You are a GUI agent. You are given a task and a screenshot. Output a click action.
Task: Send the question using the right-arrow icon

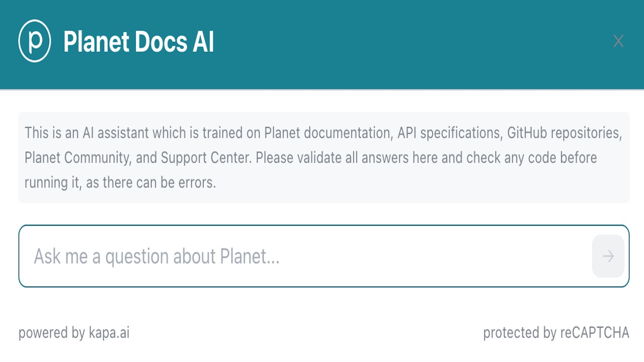608,256
